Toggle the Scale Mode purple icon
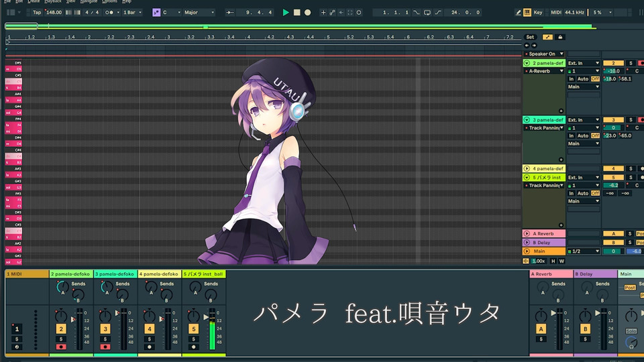 pos(156,12)
